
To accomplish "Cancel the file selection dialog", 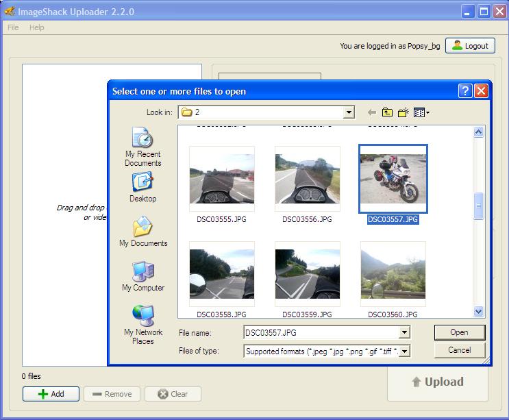I will tap(460, 350).
